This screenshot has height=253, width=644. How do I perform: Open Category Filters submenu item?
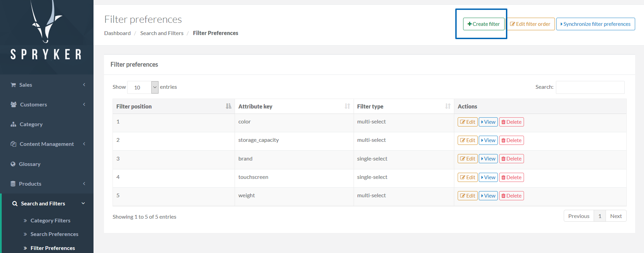coord(50,220)
